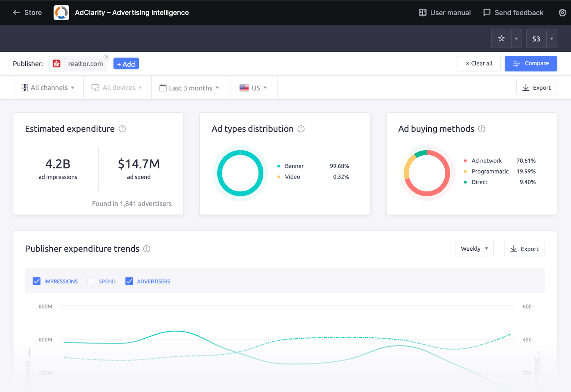Remove the realtor.com publisher chip
The image size is (571, 392).
tap(106, 57)
